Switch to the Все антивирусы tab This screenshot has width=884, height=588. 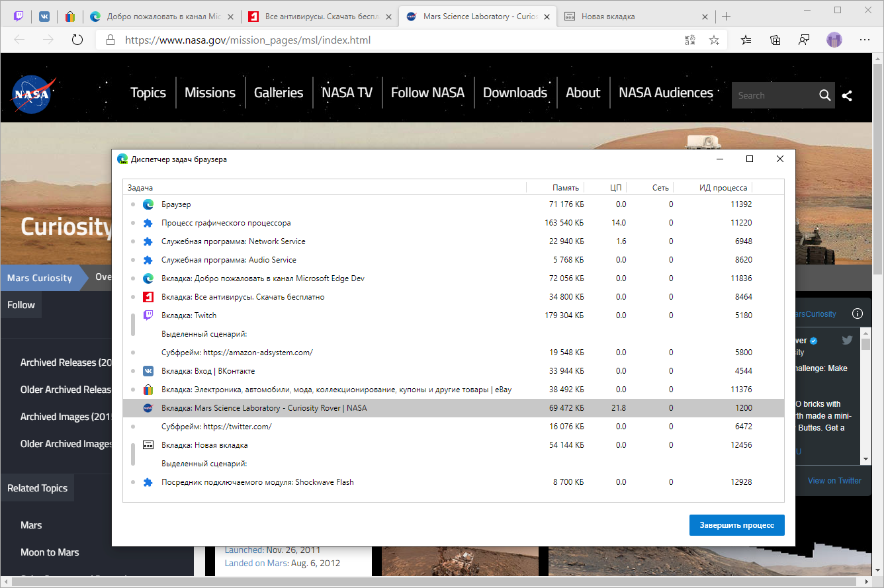pos(319,17)
